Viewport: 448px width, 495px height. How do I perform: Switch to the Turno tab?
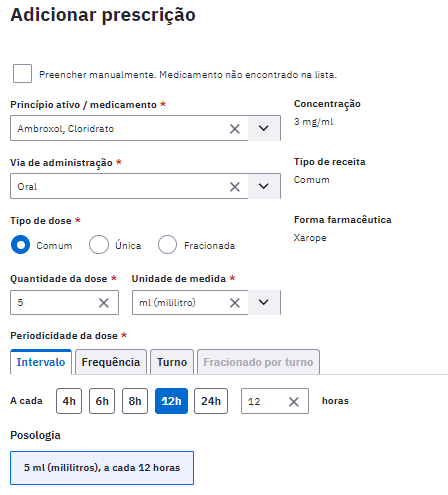pos(172,362)
